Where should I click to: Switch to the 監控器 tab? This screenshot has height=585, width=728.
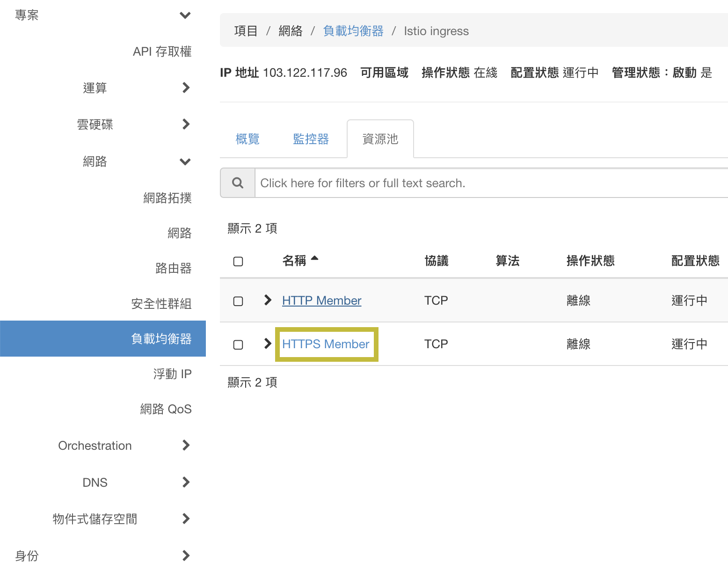tap(311, 139)
